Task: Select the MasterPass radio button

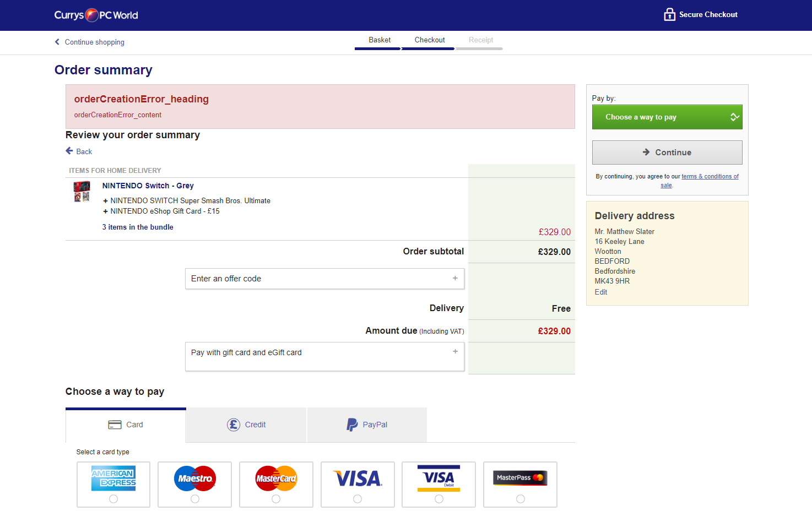Action: point(521,499)
